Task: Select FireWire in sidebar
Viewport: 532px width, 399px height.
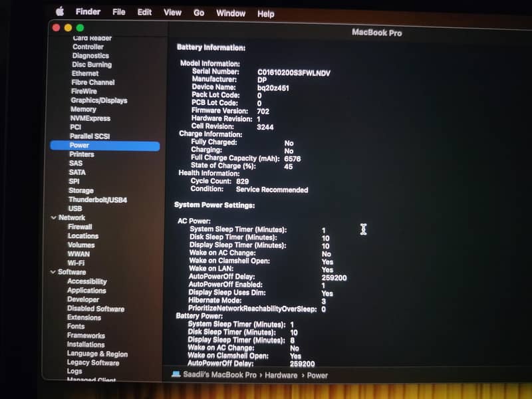Action: coord(84,91)
